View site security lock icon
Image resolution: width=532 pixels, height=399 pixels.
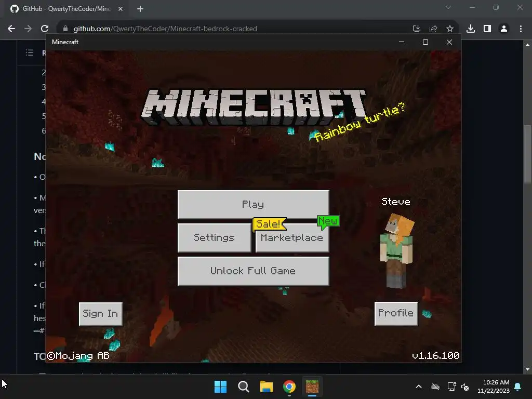tap(65, 29)
